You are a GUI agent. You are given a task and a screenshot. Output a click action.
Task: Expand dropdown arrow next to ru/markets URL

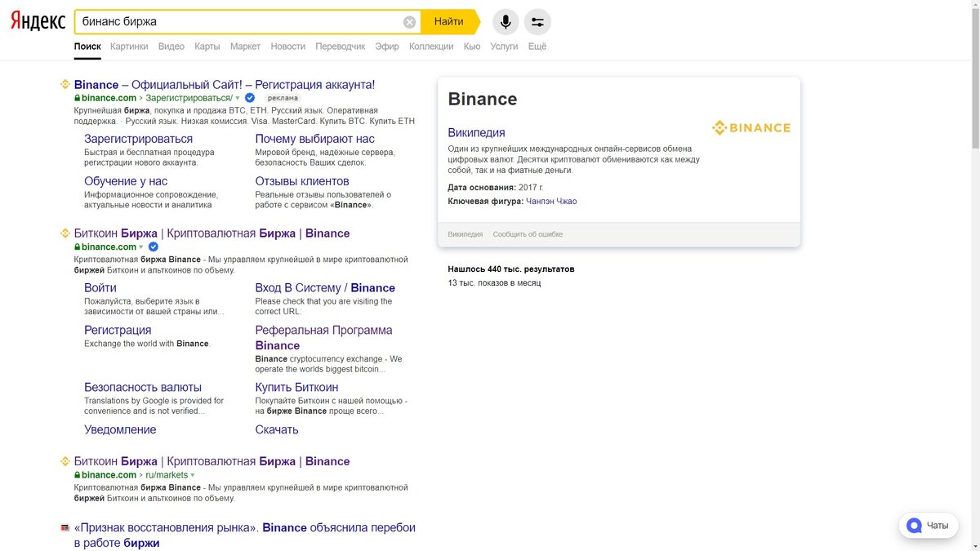pyautogui.click(x=193, y=475)
